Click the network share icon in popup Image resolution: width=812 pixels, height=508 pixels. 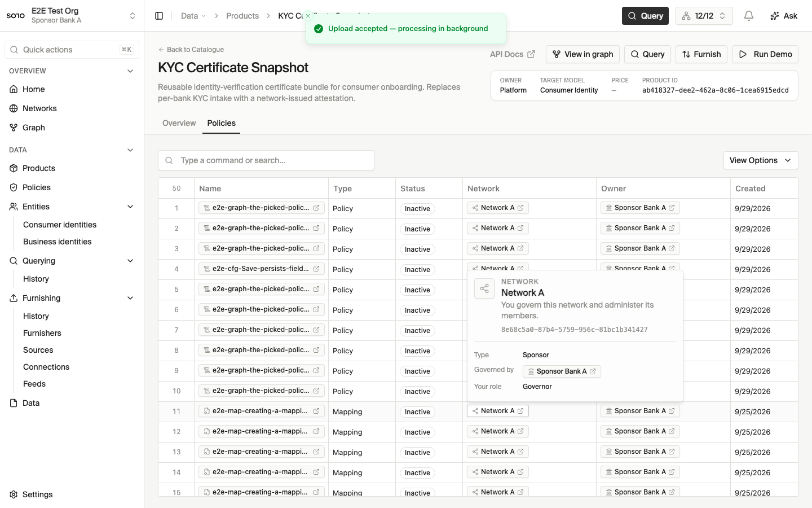coord(484,288)
